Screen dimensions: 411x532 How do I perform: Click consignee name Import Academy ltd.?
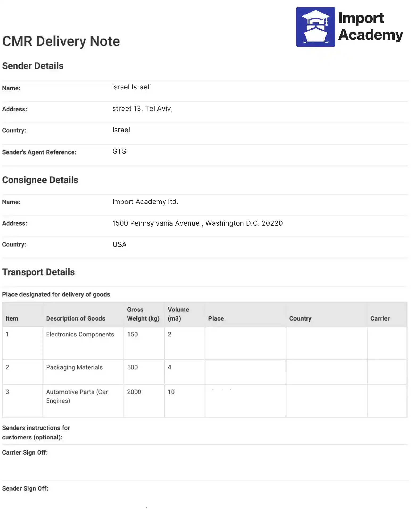tap(145, 202)
